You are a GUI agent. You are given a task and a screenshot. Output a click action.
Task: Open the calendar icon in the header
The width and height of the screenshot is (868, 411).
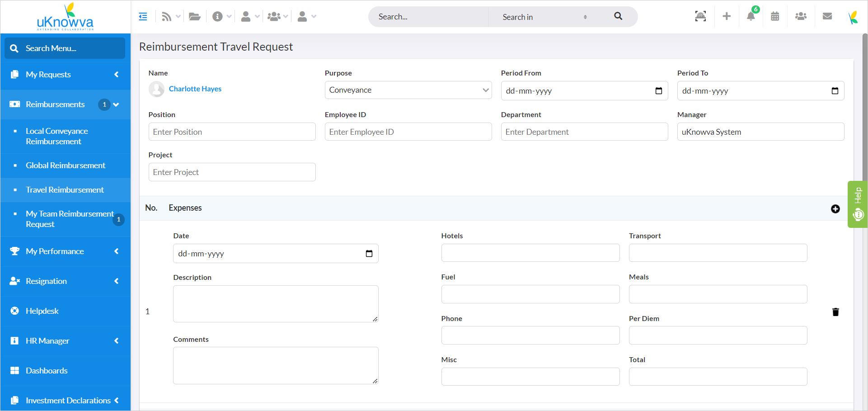775,16
